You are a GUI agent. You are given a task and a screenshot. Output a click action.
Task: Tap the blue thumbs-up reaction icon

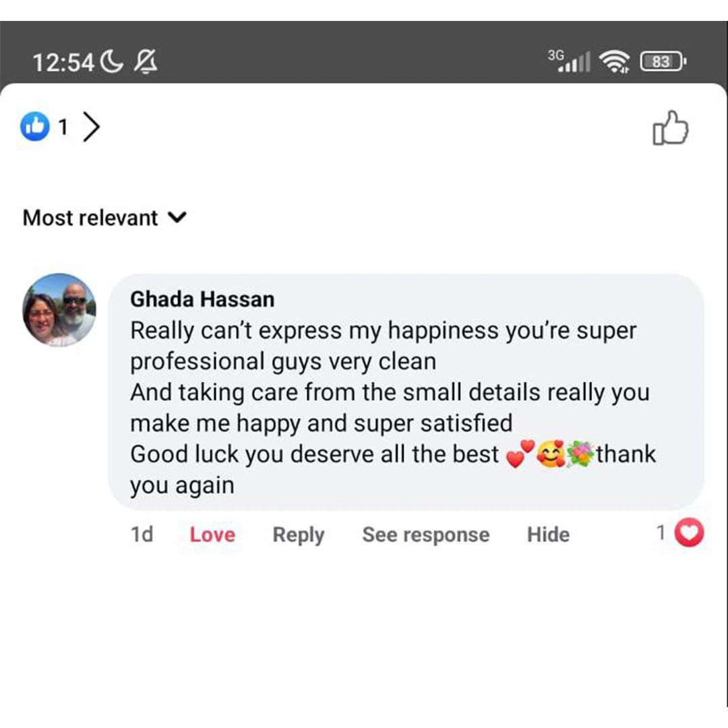click(35, 127)
